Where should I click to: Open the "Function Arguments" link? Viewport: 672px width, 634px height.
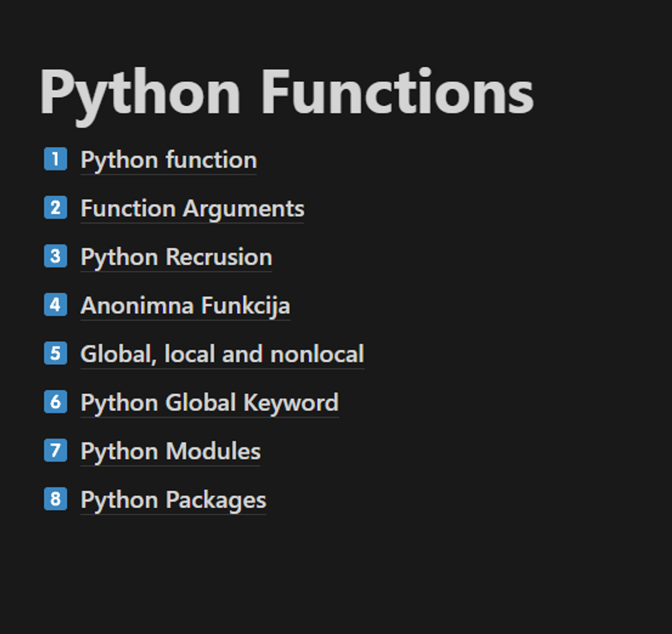[192, 209]
